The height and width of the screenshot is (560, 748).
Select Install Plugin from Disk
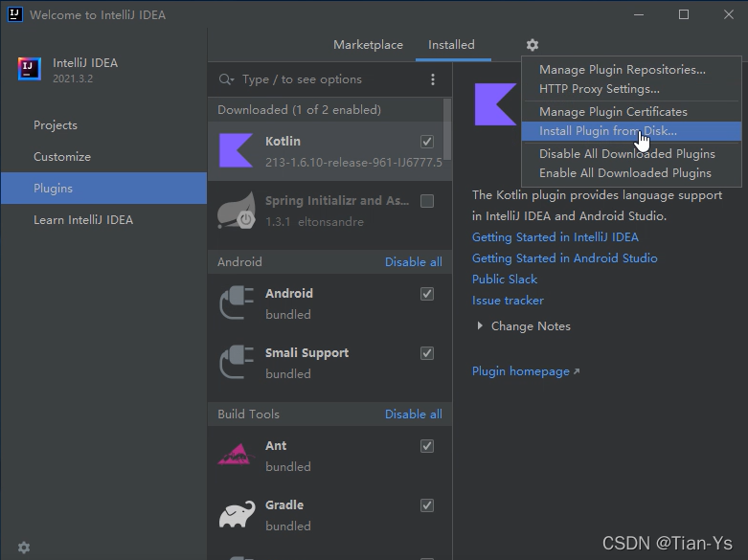631,131
